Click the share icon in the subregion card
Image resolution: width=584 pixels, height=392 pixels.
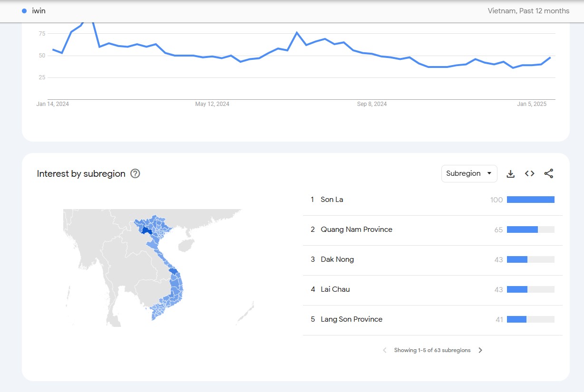coord(548,174)
